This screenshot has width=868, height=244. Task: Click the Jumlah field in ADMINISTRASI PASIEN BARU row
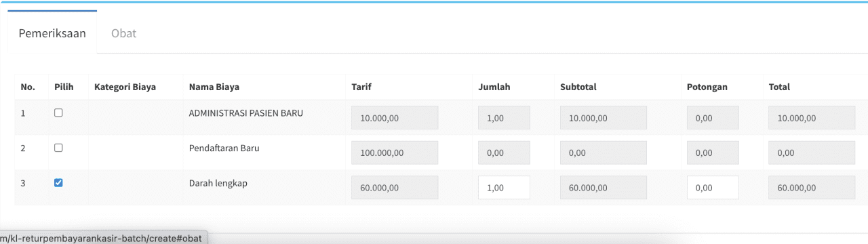point(504,118)
